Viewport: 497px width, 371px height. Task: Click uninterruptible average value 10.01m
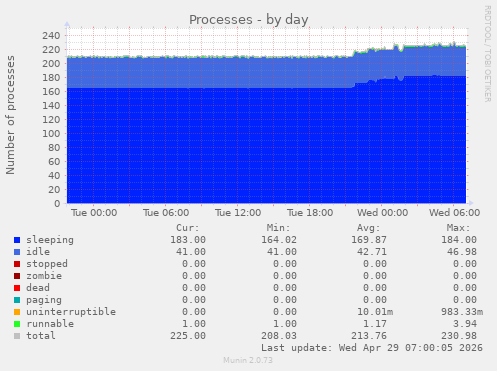375,312
